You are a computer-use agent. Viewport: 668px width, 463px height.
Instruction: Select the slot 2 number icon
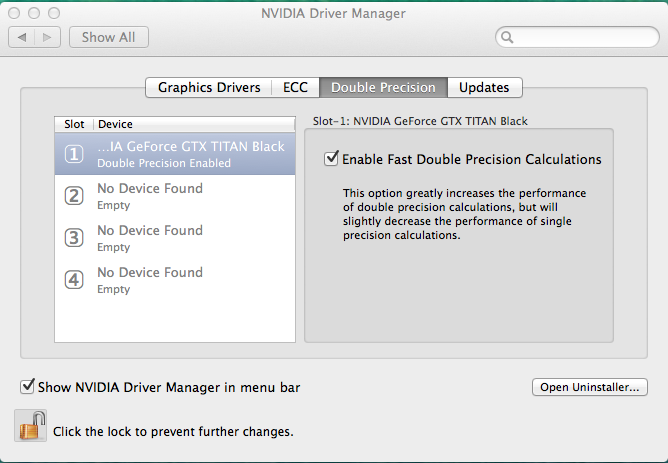(74, 196)
